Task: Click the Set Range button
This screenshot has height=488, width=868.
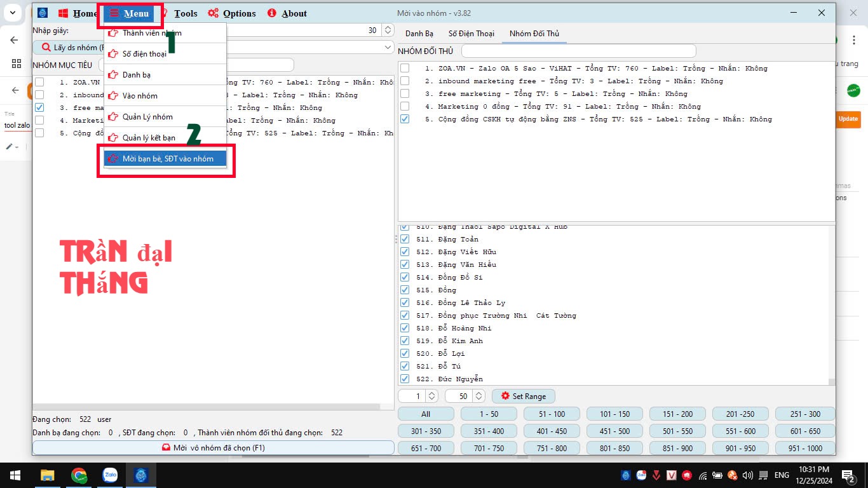Action: coord(524,396)
